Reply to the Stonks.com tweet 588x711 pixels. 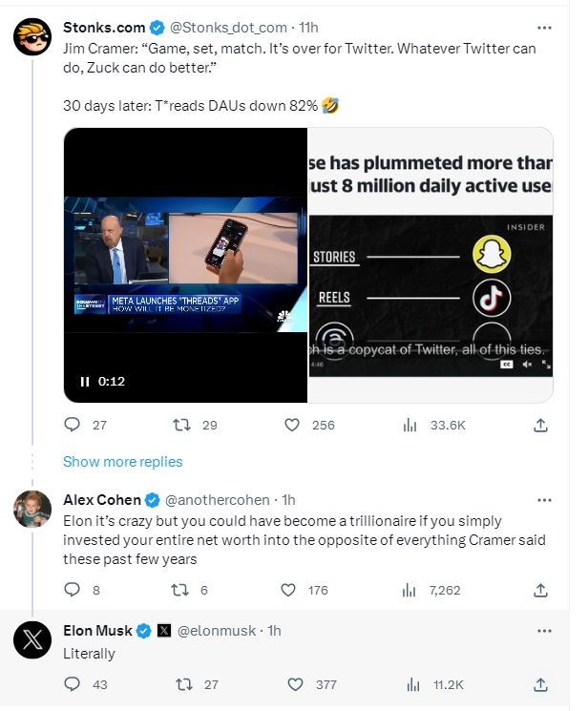pyautogui.click(x=73, y=425)
